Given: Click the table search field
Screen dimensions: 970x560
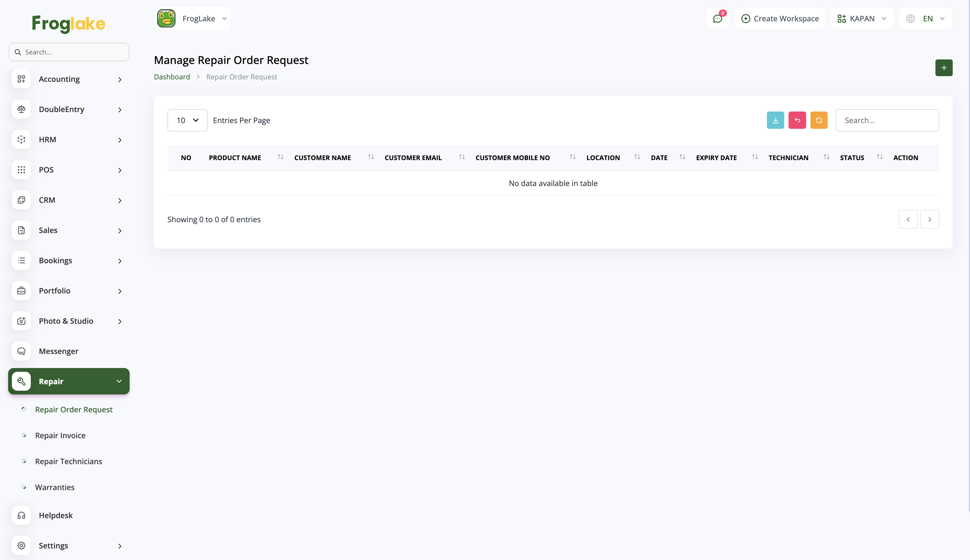Looking at the screenshot, I should pos(887,120).
